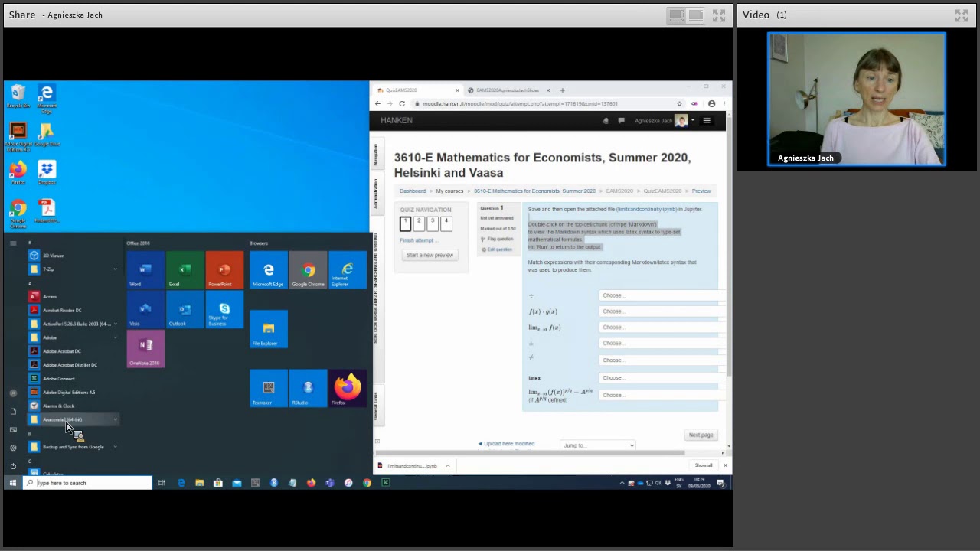Open the OneNote 2016 tile
Image resolution: width=980 pixels, height=551 pixels.
[x=145, y=349]
